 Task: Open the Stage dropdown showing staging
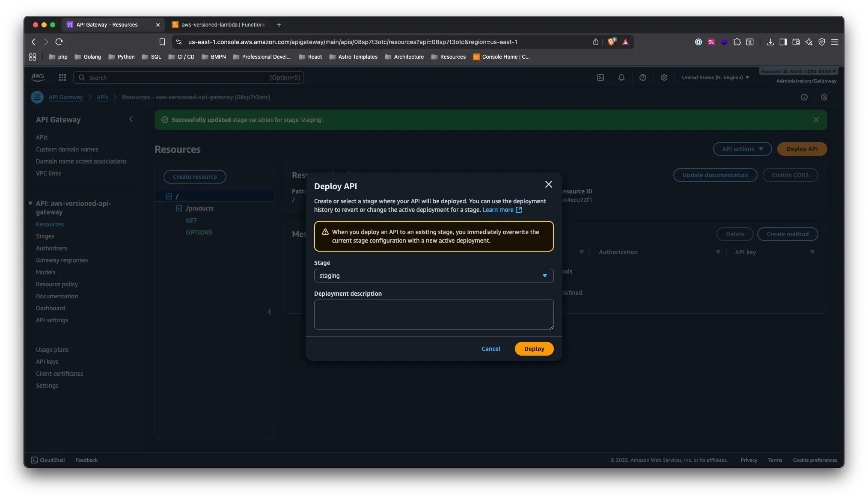pyautogui.click(x=434, y=276)
